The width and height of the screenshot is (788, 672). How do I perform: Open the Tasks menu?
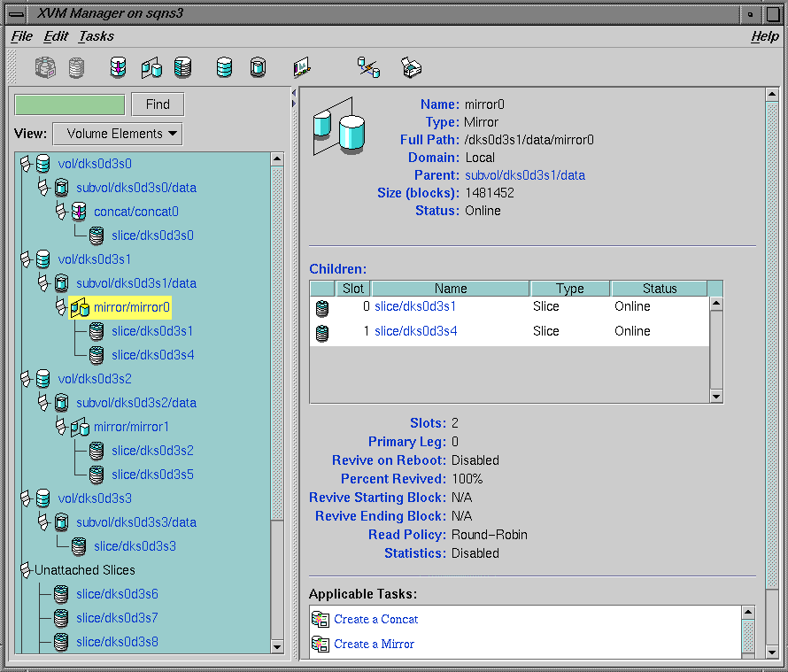click(96, 36)
